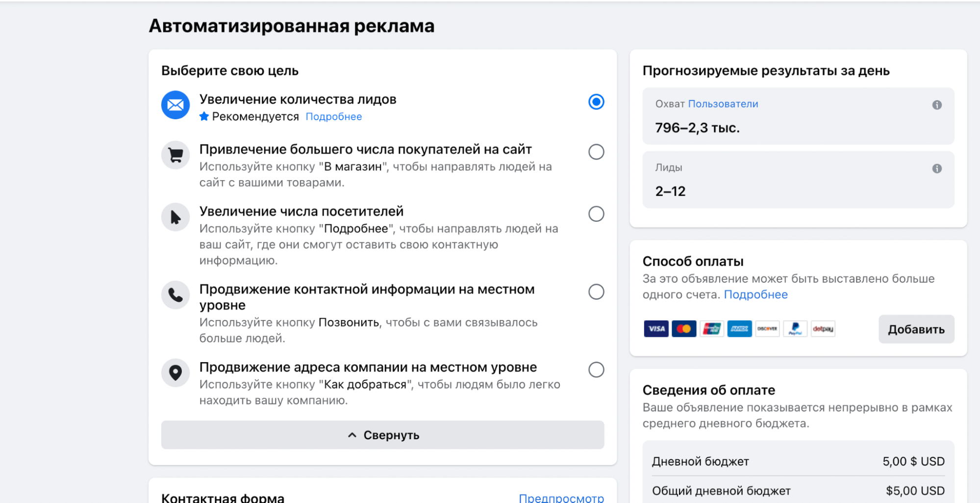Select the Увеличение количества лидов radio button

[596, 102]
